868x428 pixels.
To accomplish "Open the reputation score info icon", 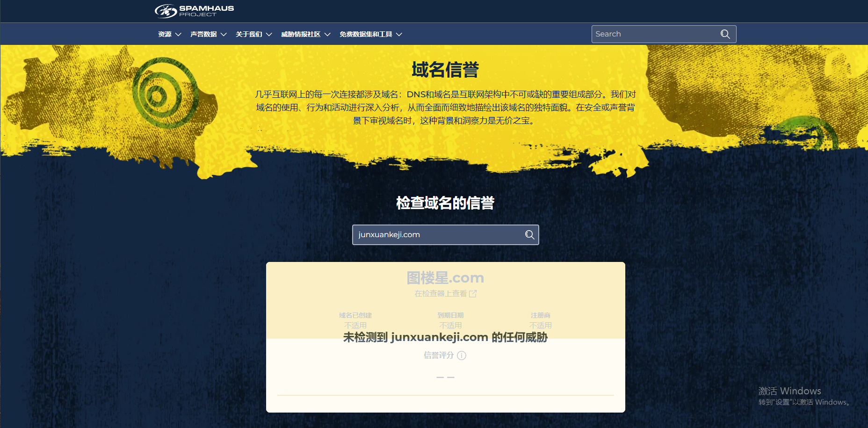I will click(462, 355).
